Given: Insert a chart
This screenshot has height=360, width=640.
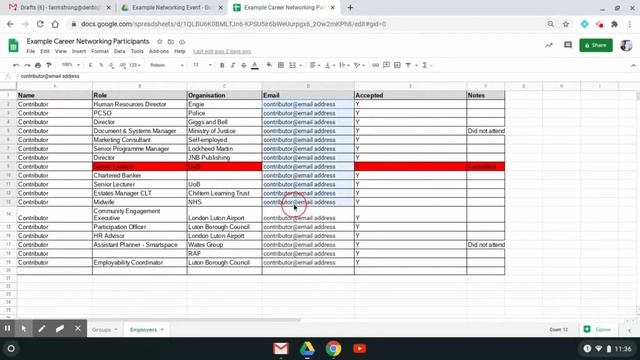Looking at the screenshot, I should 397,65.
